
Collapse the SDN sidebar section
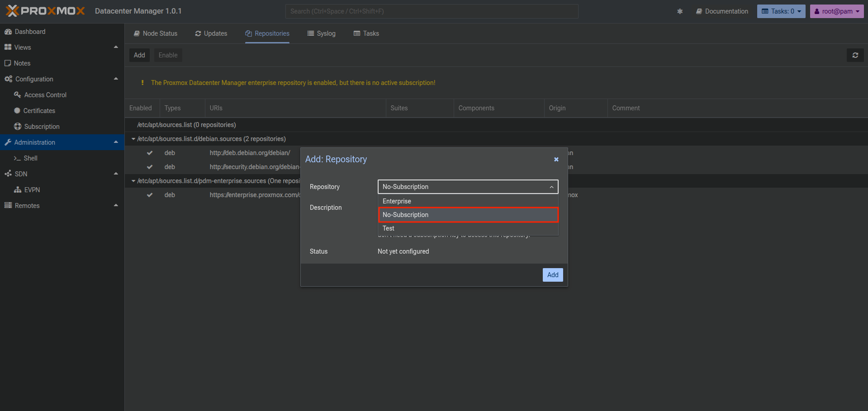[116, 174]
